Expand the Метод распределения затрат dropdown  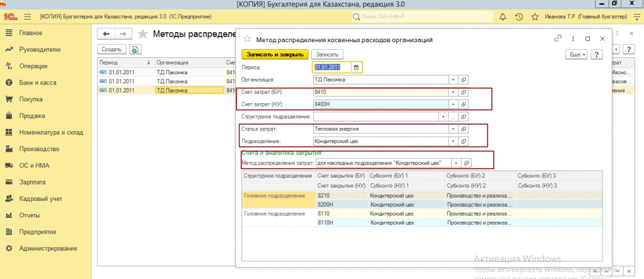(456, 163)
